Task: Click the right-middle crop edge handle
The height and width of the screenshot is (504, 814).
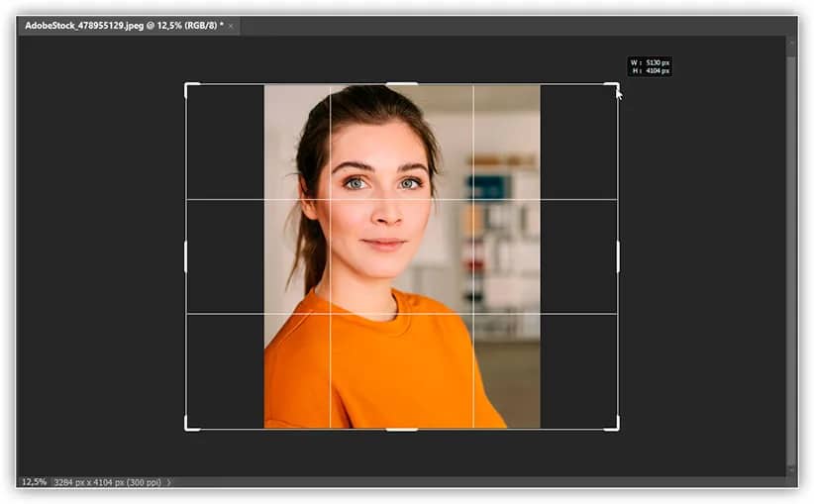Action: [x=618, y=256]
